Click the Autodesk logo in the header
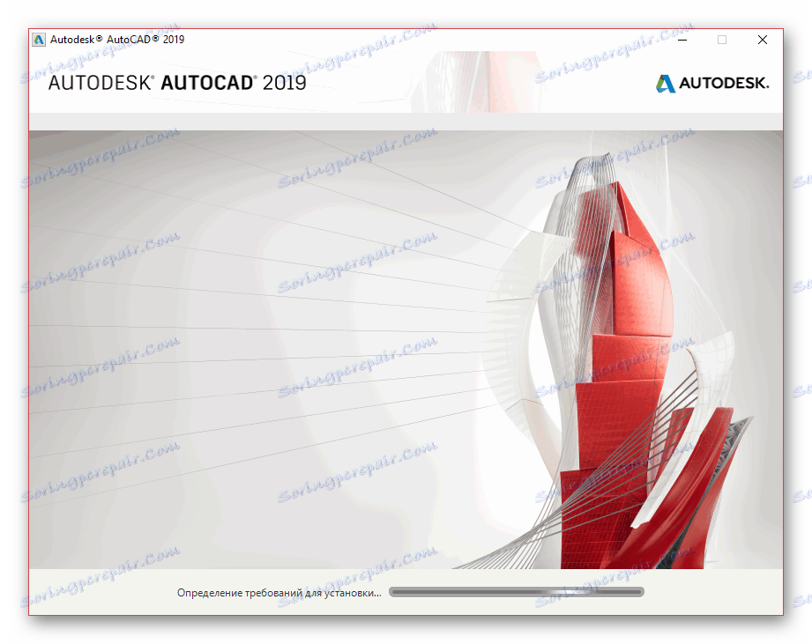The width and height of the screenshot is (812, 644). point(712,84)
